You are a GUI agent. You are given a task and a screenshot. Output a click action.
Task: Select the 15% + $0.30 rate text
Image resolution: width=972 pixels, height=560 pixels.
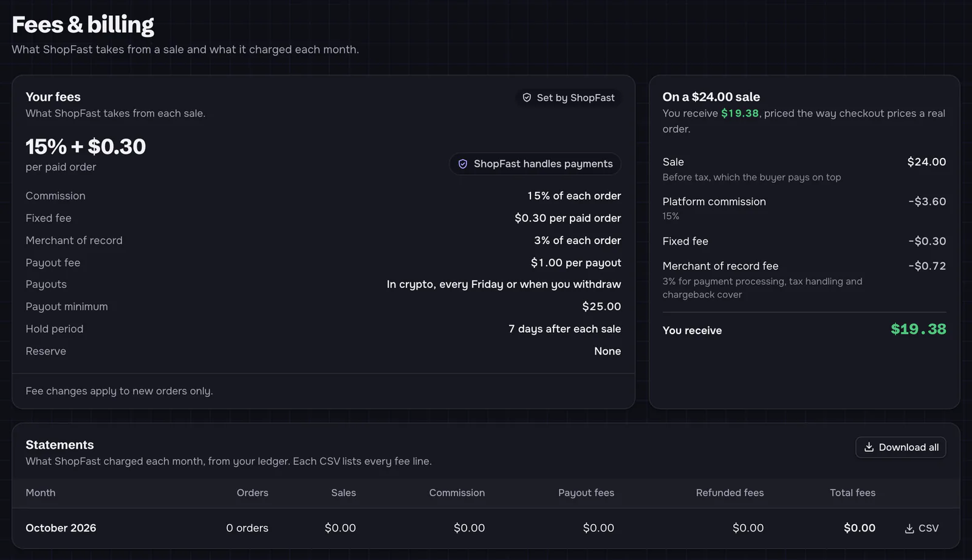pos(86,146)
